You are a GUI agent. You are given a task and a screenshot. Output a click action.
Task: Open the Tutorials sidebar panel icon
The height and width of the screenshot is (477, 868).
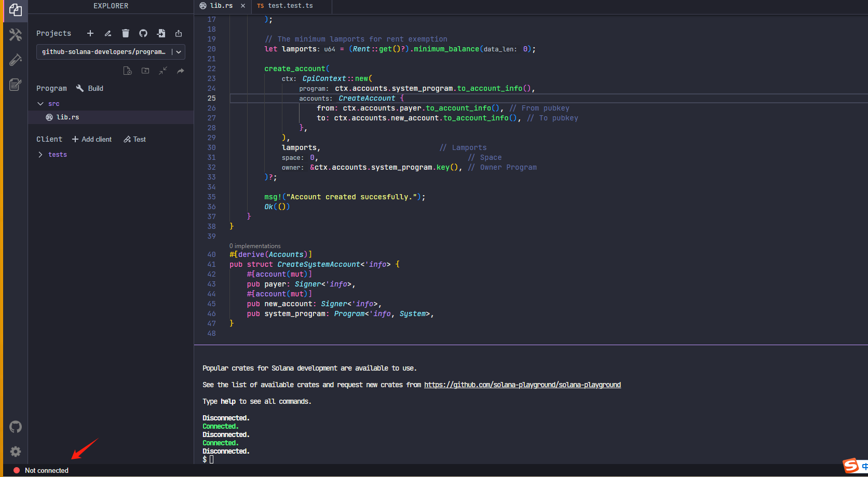[x=15, y=85]
